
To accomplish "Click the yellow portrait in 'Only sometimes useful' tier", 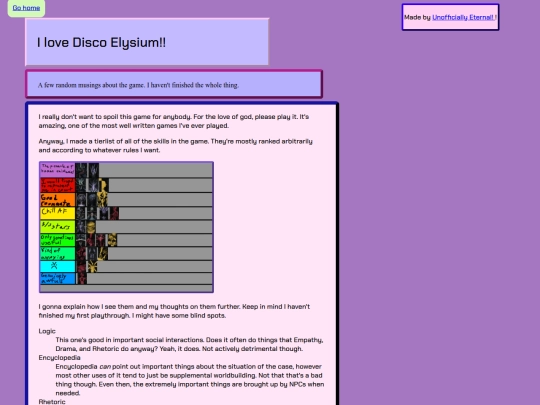I will 112,240.
